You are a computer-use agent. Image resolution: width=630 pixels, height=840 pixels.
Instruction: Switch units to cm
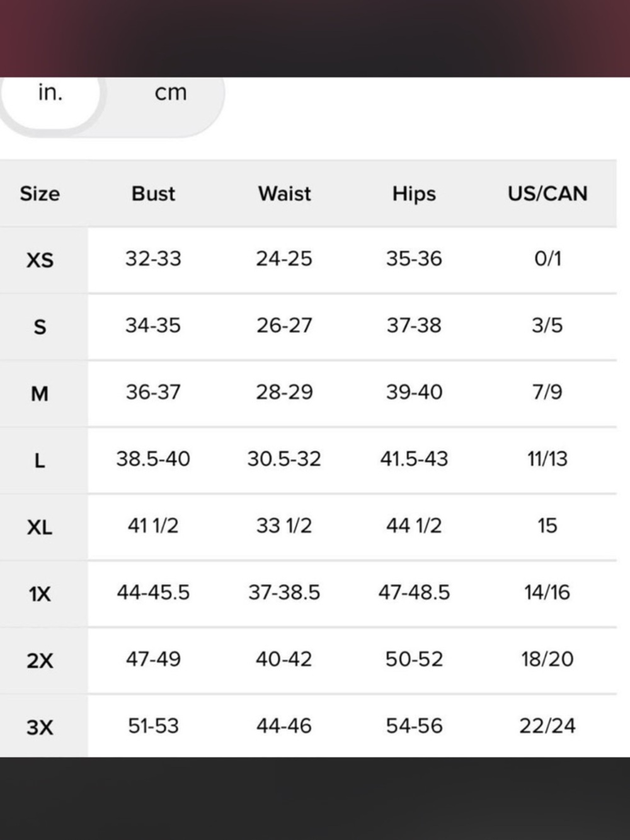[x=171, y=93]
